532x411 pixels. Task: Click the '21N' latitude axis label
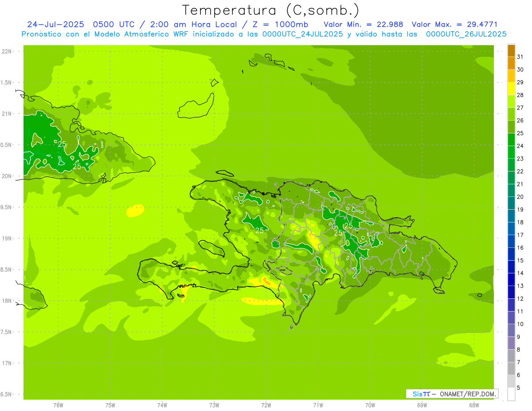7,114
